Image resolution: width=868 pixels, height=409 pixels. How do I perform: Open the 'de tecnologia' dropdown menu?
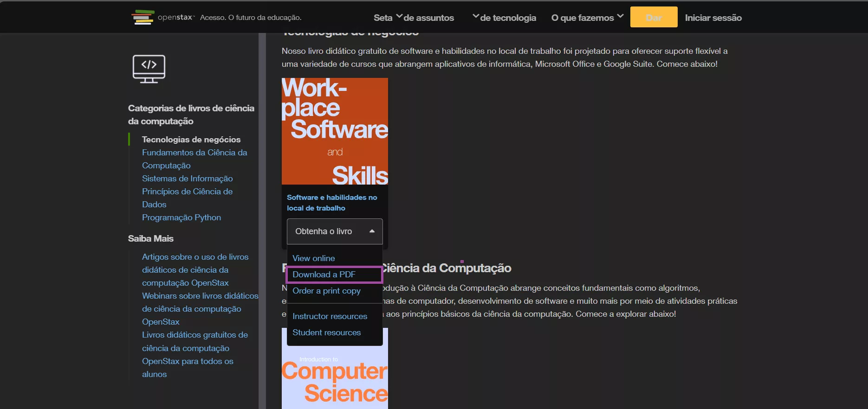pyautogui.click(x=504, y=18)
